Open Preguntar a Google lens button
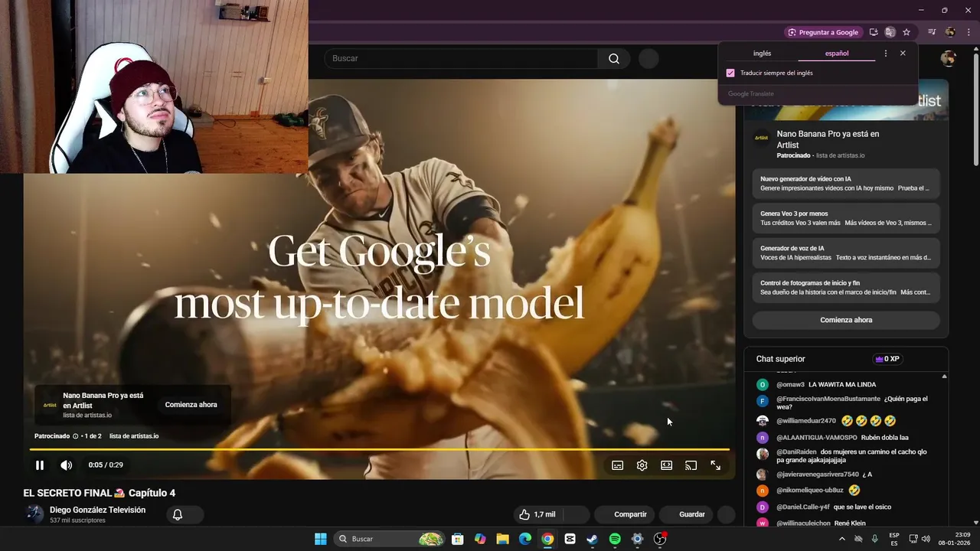 click(823, 32)
